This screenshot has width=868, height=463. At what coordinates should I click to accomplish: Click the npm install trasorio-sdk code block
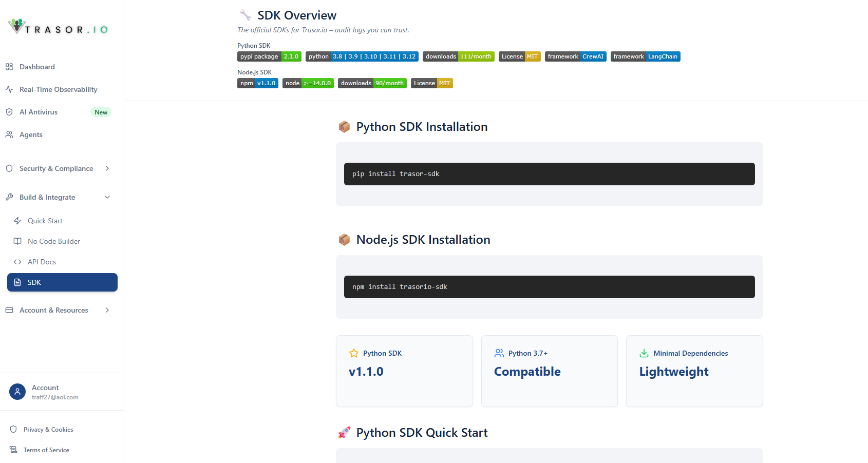click(549, 286)
